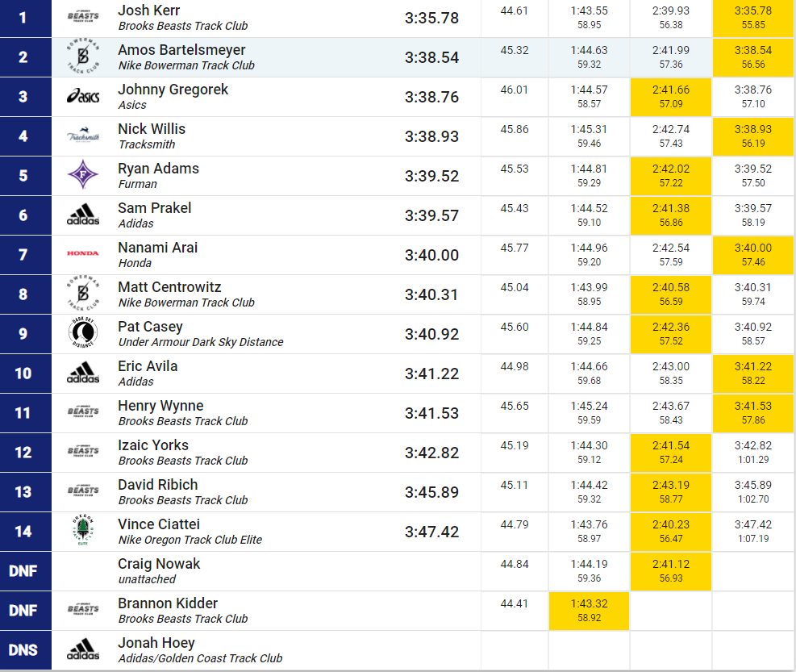796x672 pixels.
Task: Open Matt Centrowitz's athlete profile link
Action: point(169,287)
